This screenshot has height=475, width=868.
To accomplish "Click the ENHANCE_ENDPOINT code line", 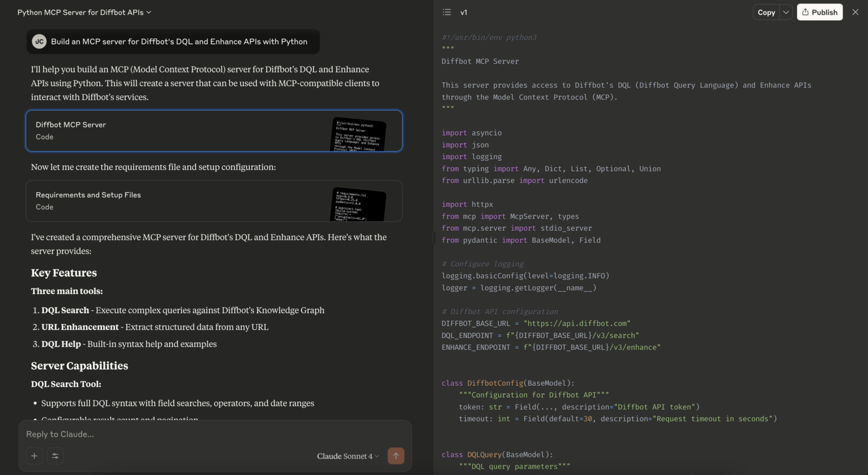I will point(551,347).
